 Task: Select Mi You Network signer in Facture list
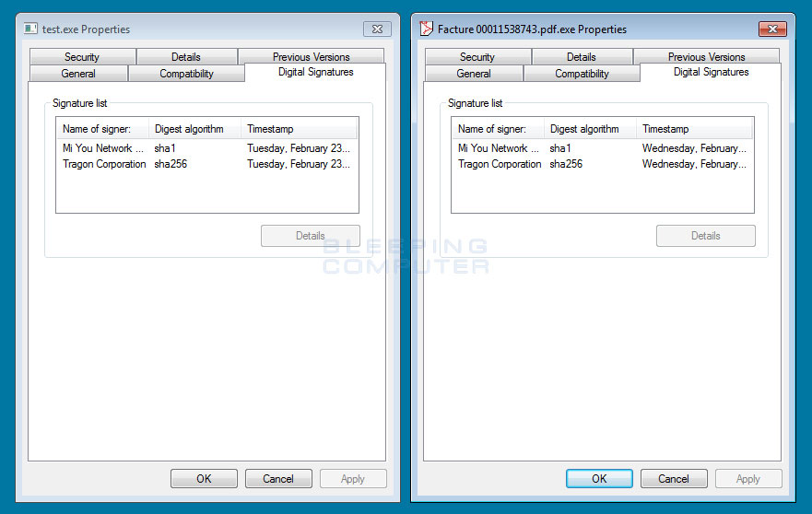click(499, 148)
